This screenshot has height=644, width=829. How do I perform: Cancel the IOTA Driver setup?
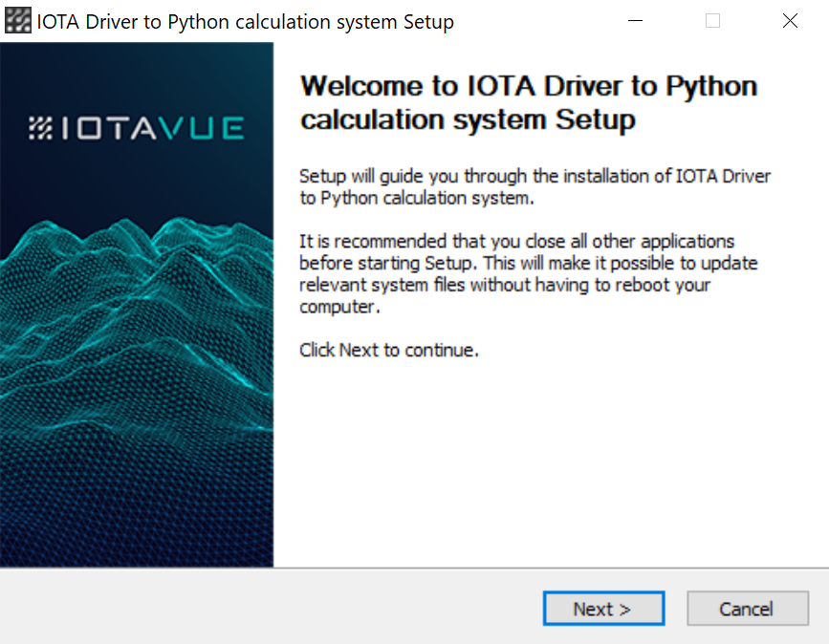748,609
